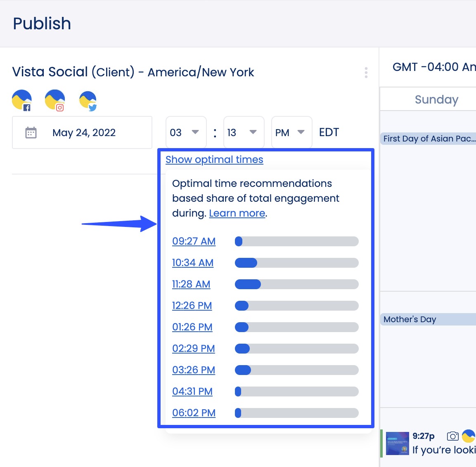This screenshot has width=476, height=467.
Task: Open the Learn more link
Action: click(237, 213)
